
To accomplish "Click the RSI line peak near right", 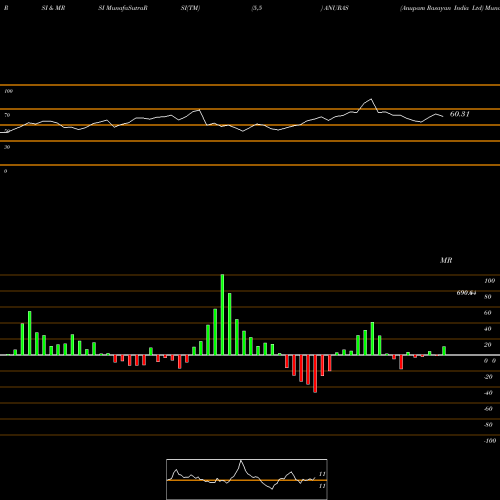I will tap(371, 99).
